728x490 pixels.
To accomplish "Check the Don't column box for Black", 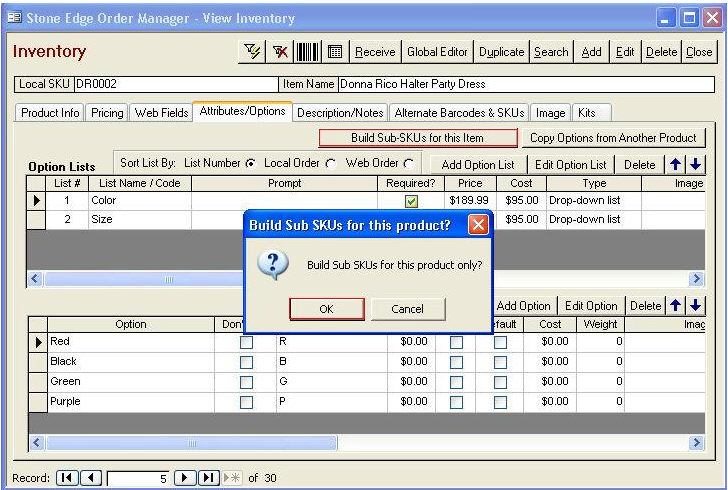I will tap(246, 362).
